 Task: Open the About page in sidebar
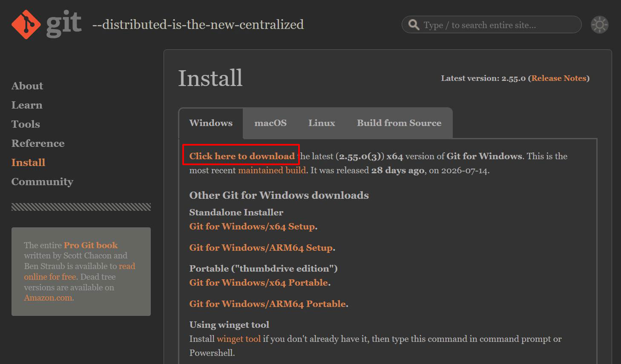coord(27,86)
